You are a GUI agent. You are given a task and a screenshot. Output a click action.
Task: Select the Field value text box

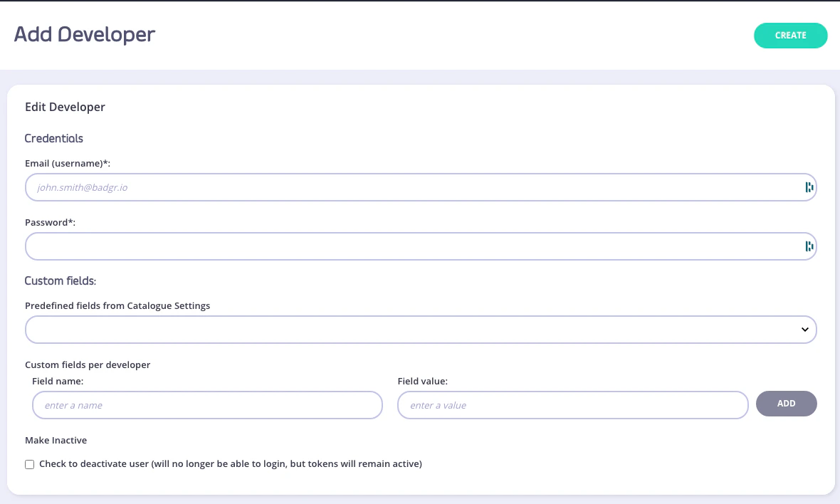[x=572, y=405]
